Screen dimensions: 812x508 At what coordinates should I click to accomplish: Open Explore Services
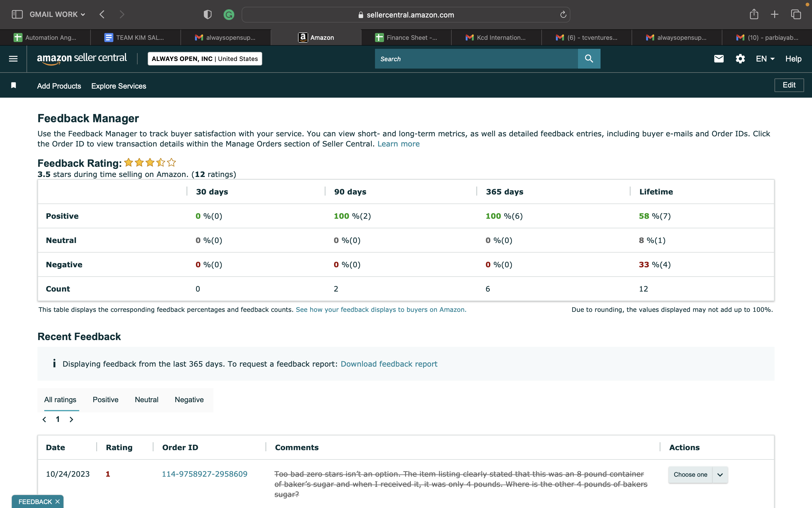119,86
